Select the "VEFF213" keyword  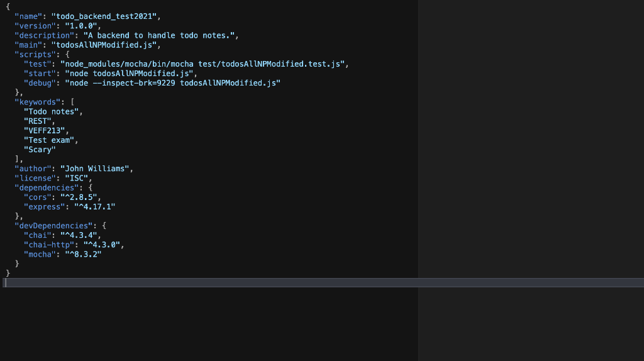click(x=45, y=131)
